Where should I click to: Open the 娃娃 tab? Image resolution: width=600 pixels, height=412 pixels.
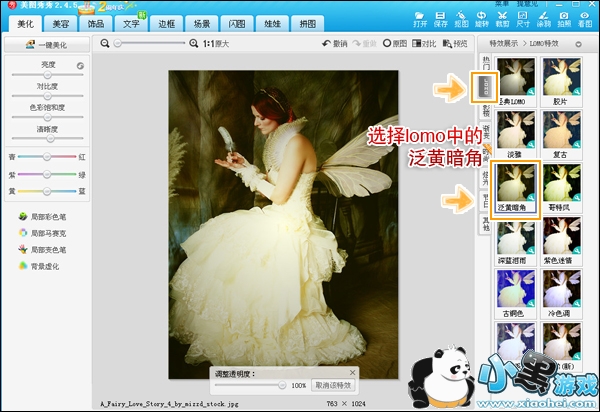click(x=273, y=24)
